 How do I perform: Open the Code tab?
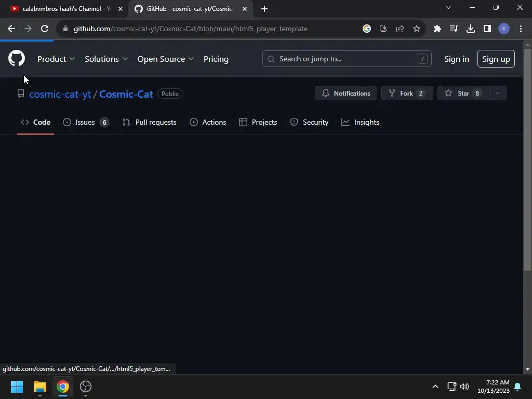coord(36,122)
